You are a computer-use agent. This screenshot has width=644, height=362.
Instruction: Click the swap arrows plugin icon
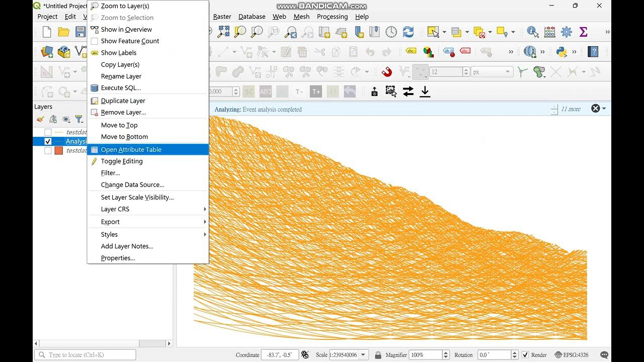[x=408, y=92]
